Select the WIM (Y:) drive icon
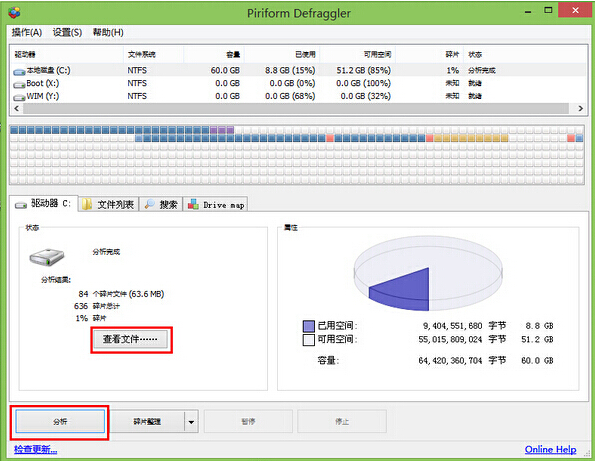 click(x=19, y=98)
